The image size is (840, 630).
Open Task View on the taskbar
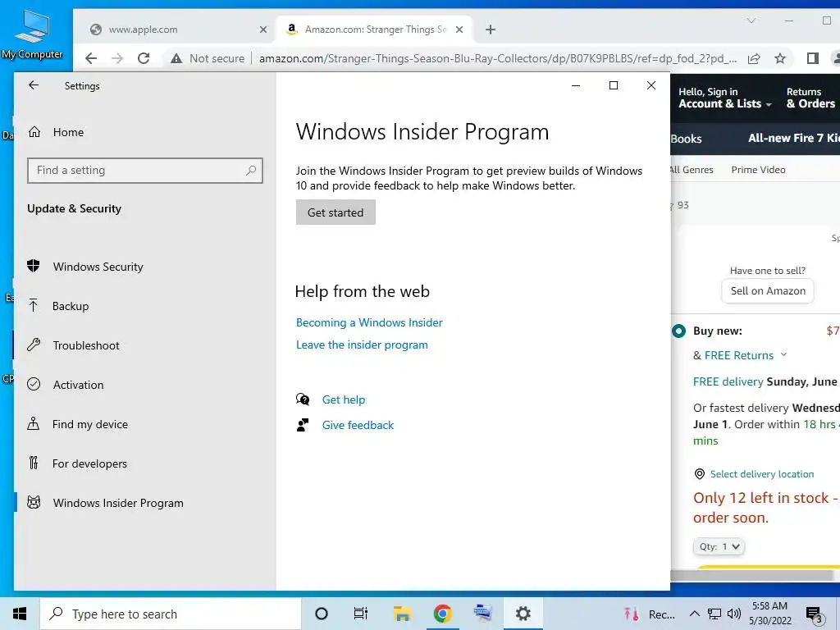(x=361, y=614)
